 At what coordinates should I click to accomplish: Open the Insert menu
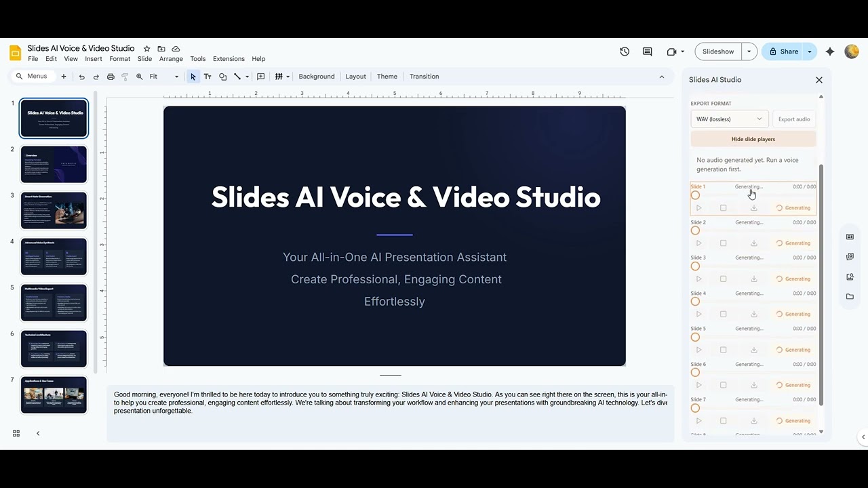[94, 59]
